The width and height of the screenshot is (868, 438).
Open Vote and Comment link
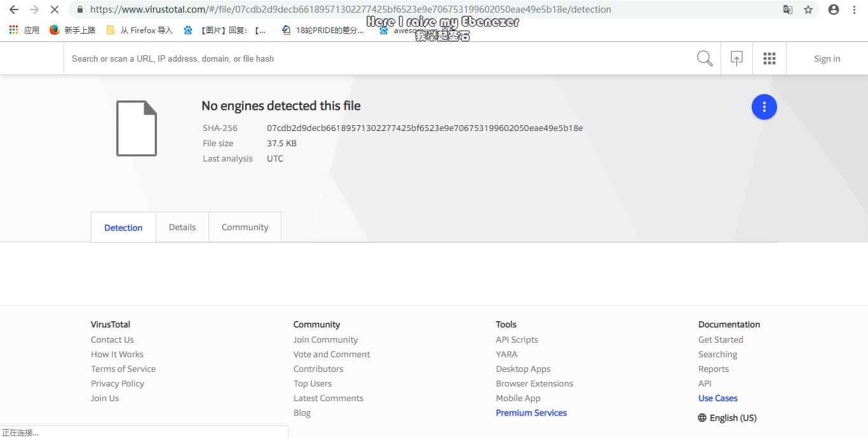click(332, 354)
